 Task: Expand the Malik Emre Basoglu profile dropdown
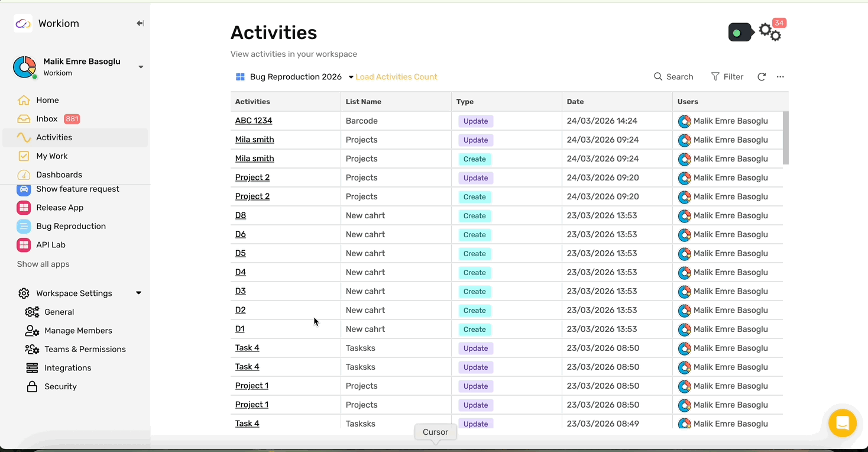point(141,67)
